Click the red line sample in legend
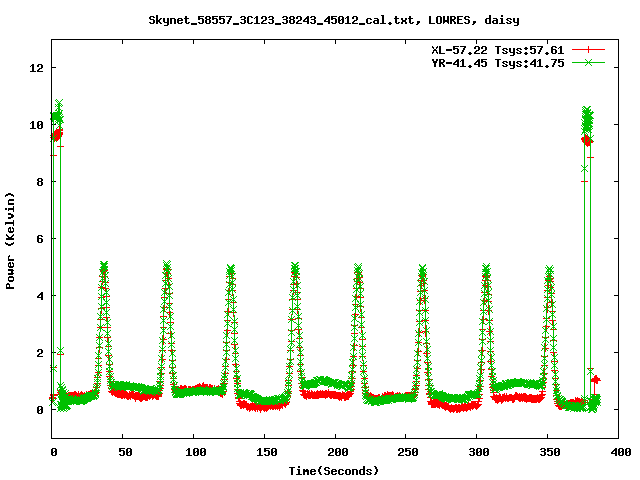Viewport: 640px width, 480px height. (x=588, y=50)
